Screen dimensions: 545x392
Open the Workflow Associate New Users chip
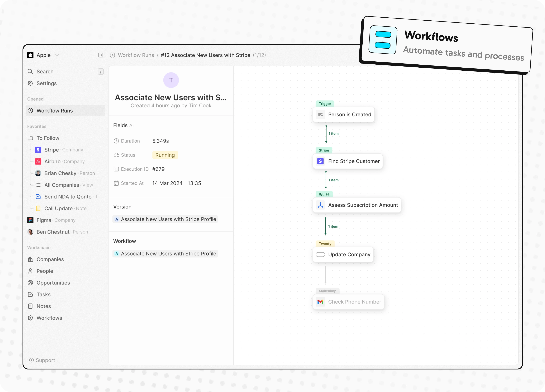[x=165, y=254]
